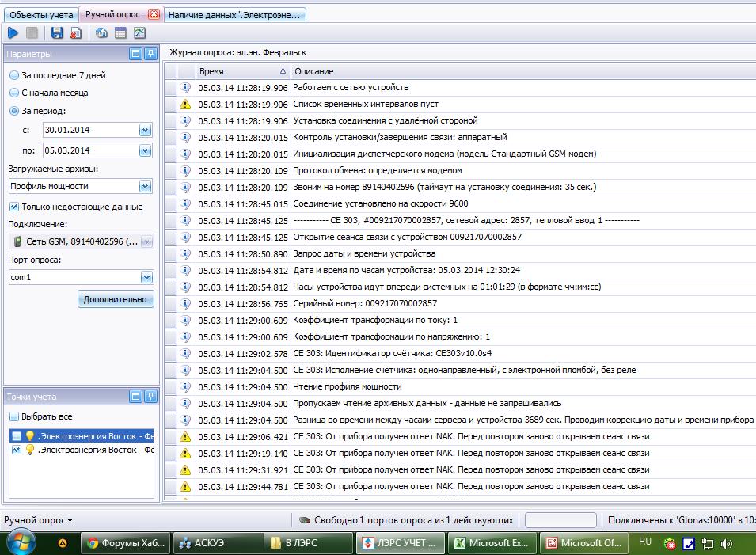Click the Дополнительно button
This screenshot has width=756, height=555.
click(x=116, y=299)
